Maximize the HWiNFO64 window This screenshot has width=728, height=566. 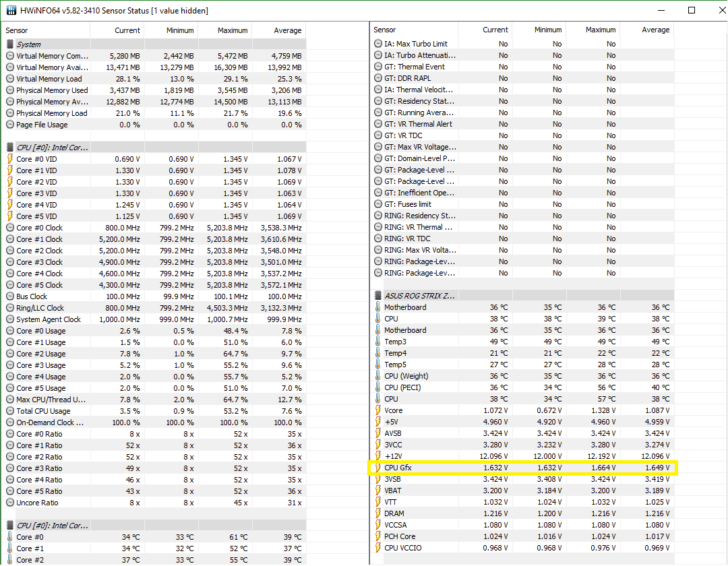click(692, 10)
